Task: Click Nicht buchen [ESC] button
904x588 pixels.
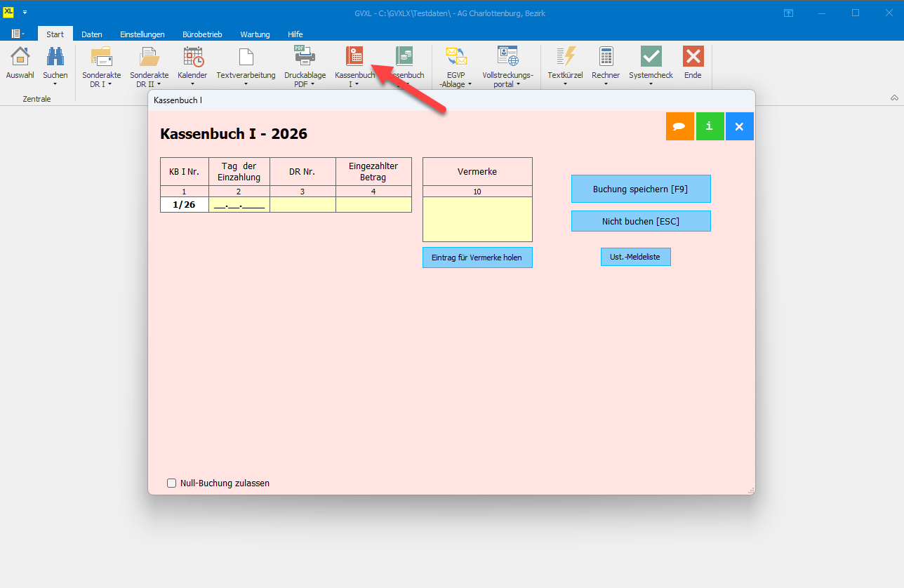Action: pos(641,221)
